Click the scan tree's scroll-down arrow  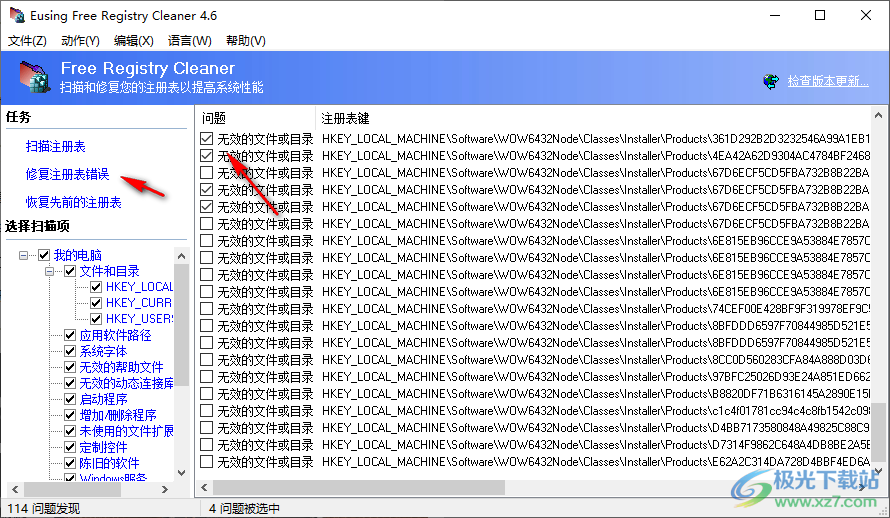point(182,473)
